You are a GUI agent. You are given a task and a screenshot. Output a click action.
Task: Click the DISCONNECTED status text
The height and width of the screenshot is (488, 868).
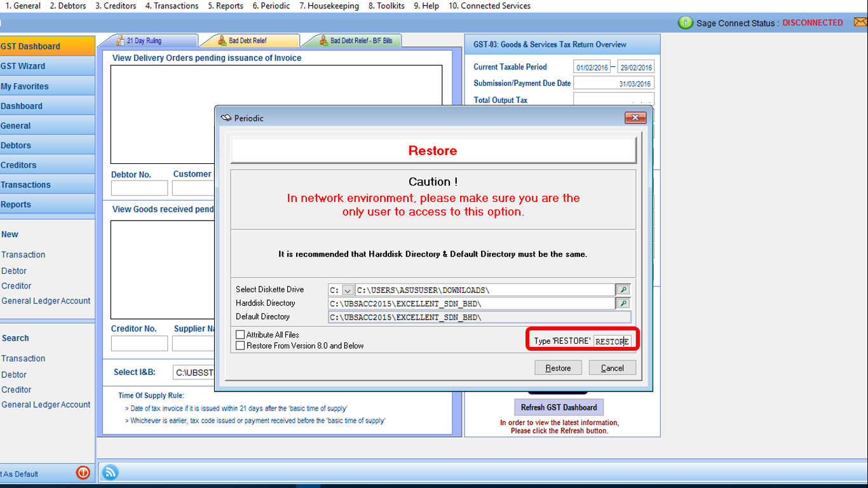pos(813,23)
